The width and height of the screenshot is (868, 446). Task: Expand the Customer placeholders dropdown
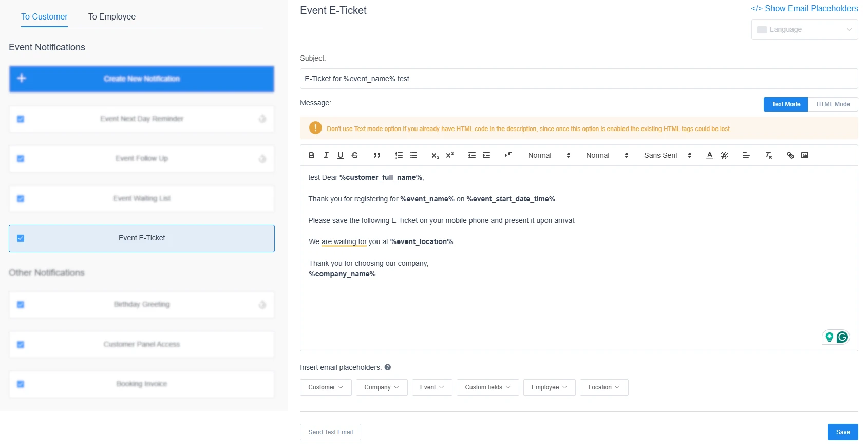(x=326, y=387)
